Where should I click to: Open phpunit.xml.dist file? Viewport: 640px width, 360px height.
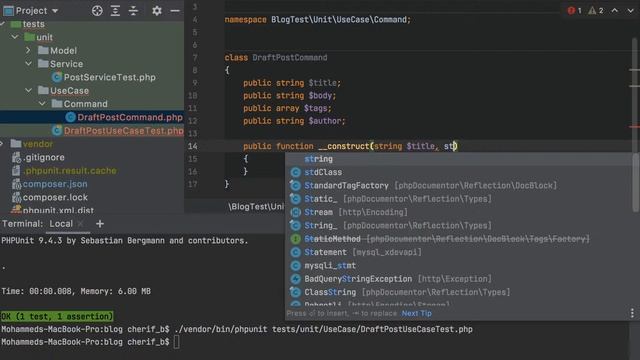pos(58,210)
